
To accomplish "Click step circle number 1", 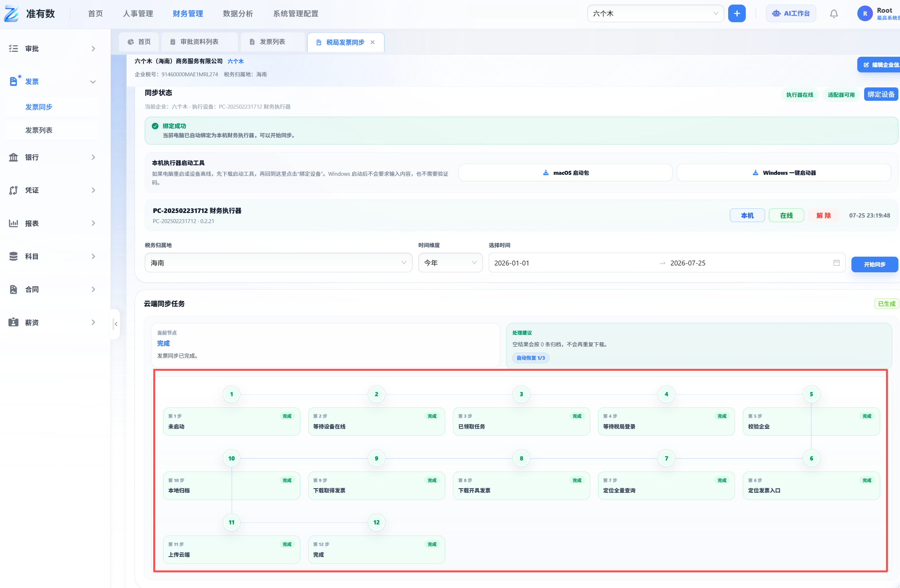I will coord(232,394).
